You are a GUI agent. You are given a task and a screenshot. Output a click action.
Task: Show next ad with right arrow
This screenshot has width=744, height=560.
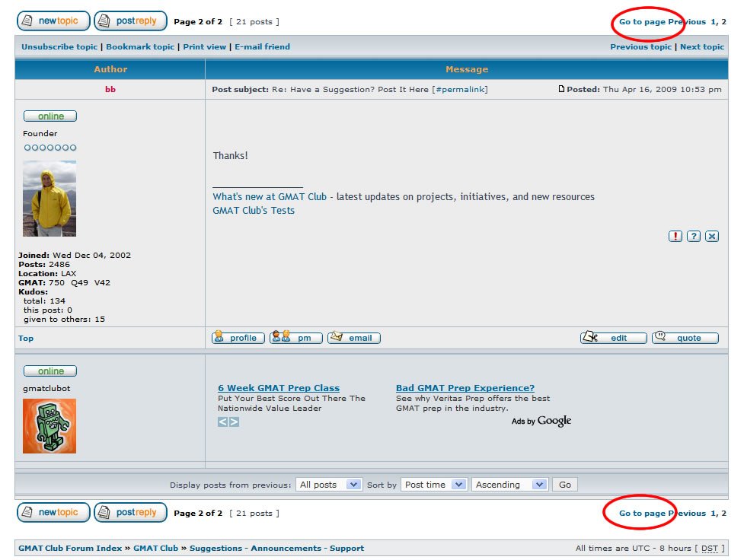pos(235,422)
